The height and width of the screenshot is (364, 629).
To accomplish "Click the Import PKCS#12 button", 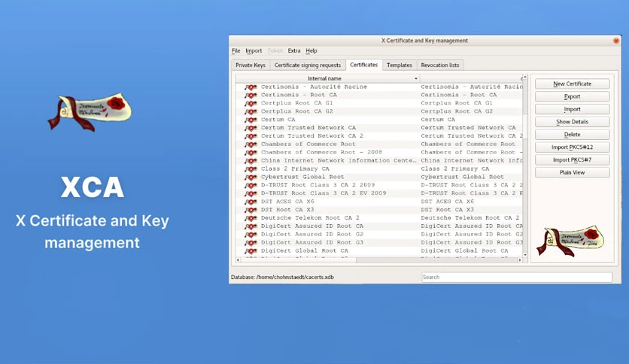I will 572,147.
